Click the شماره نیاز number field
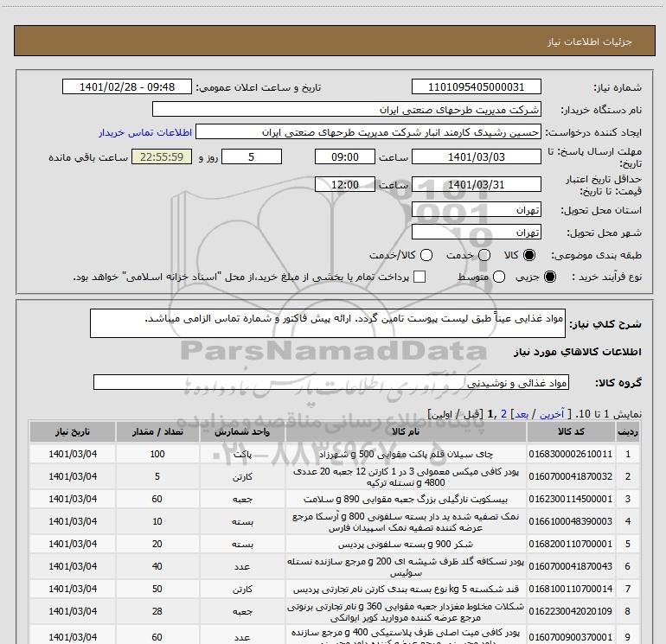 (x=476, y=86)
